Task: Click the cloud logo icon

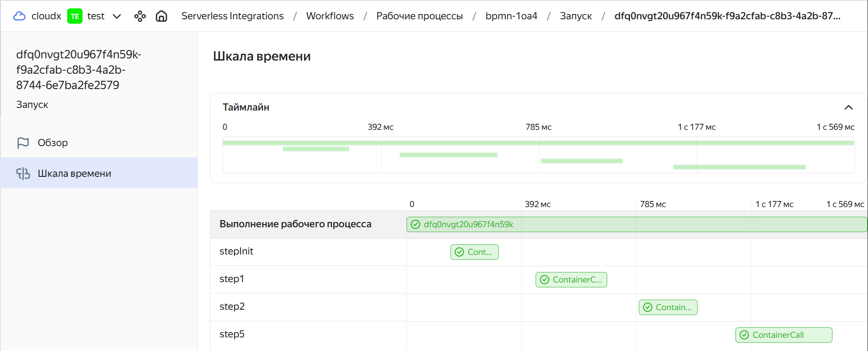Action: pyautogui.click(x=19, y=16)
